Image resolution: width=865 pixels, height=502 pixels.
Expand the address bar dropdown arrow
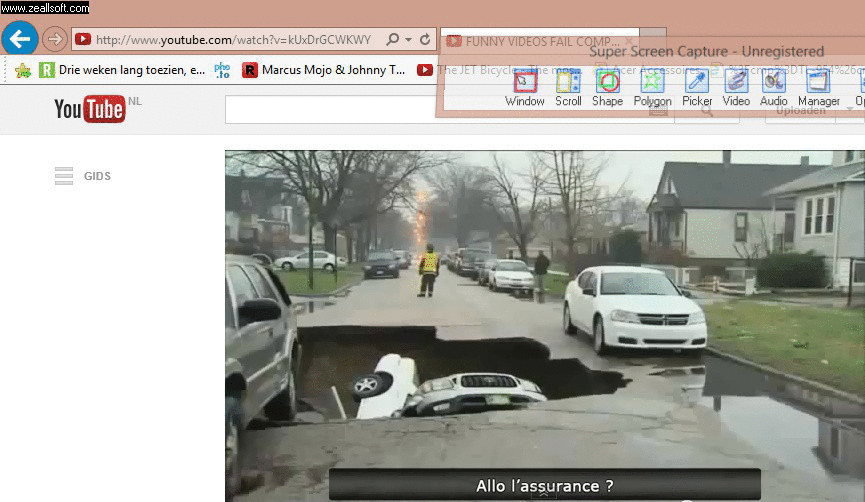tap(408, 40)
